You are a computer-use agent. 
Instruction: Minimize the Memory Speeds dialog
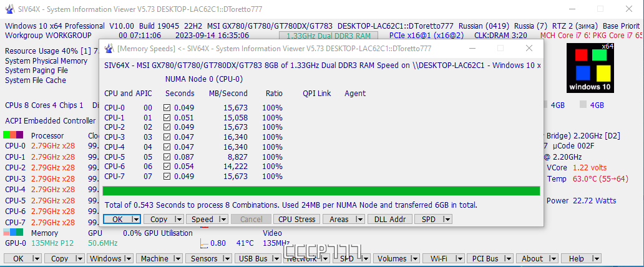tap(472, 49)
